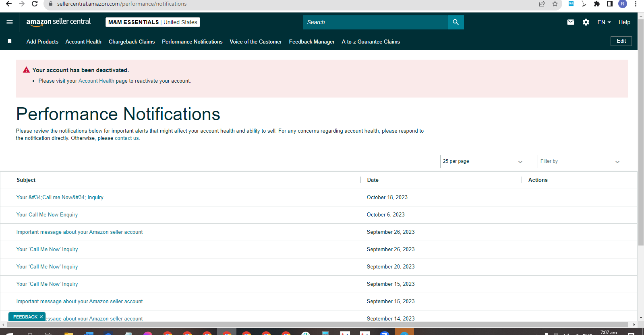Open the settings gear menu
Image resolution: width=644 pixels, height=335 pixels.
point(586,22)
